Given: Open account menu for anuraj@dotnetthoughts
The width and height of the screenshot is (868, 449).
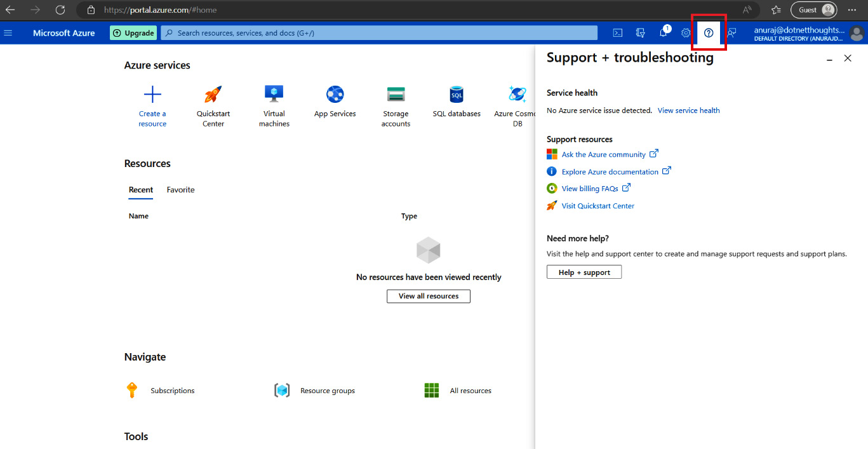Looking at the screenshot, I should pyautogui.click(x=799, y=33).
